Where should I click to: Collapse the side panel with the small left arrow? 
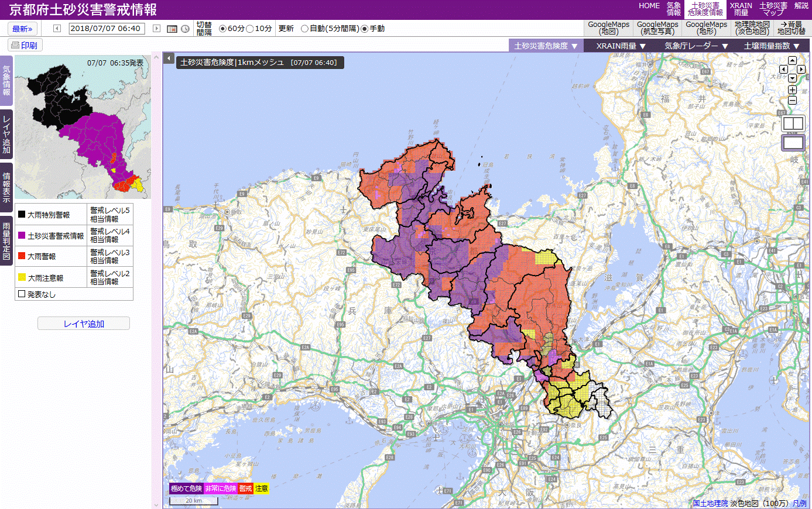point(169,58)
